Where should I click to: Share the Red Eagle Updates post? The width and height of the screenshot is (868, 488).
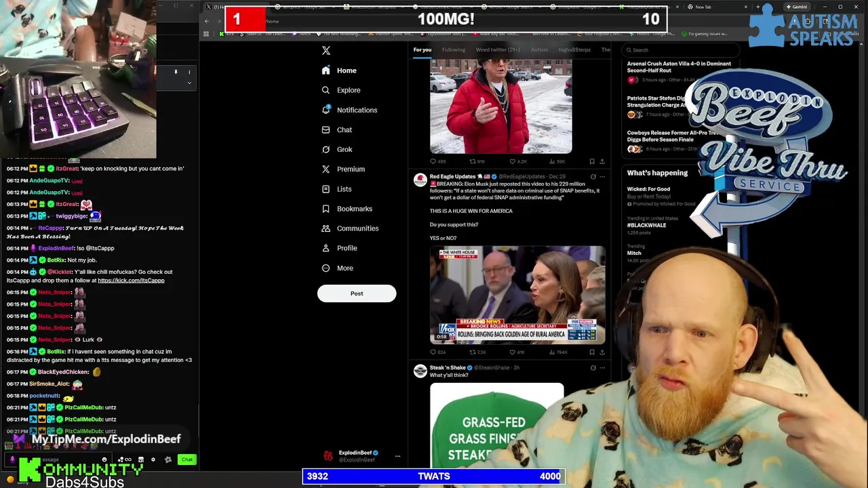tap(601, 352)
